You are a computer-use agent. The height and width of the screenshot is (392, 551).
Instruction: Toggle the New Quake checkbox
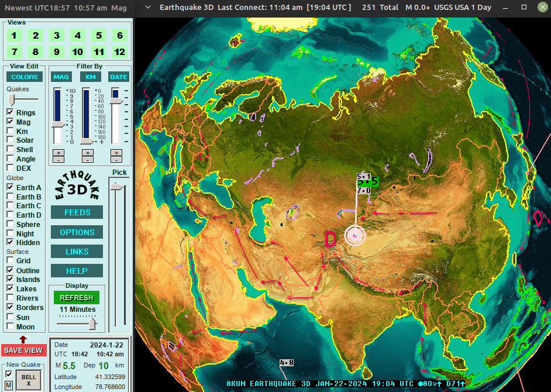[9, 374]
